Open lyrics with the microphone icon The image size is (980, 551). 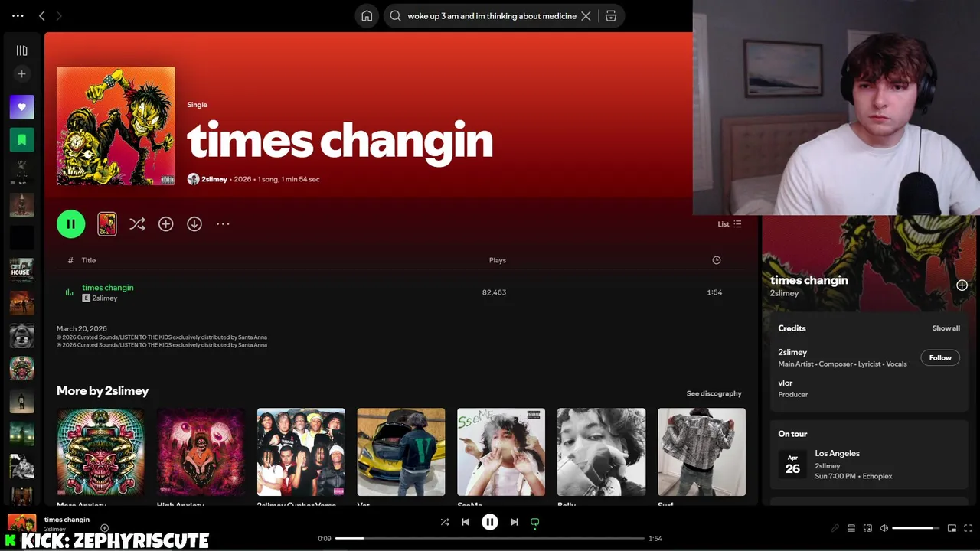click(835, 528)
